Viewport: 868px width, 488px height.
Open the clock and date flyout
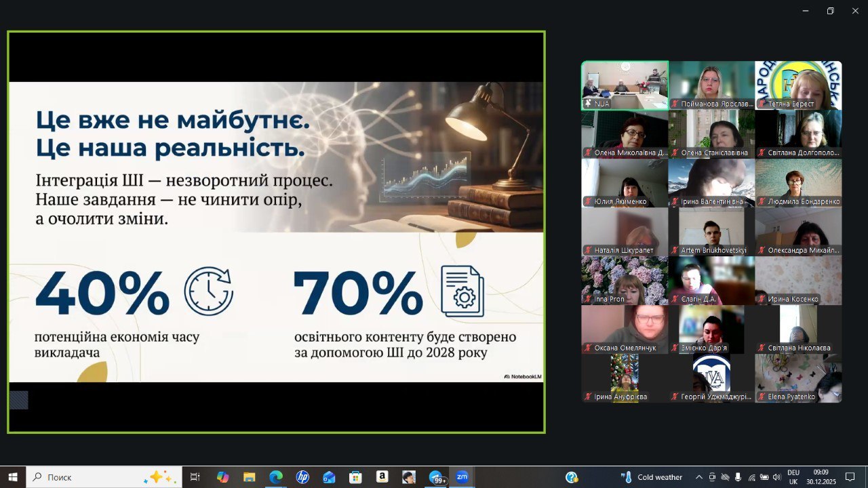(821, 477)
